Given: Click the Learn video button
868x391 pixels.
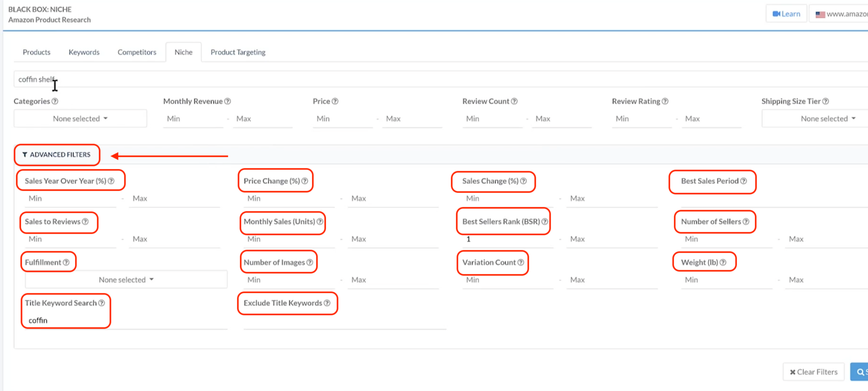Looking at the screenshot, I should (x=786, y=14).
